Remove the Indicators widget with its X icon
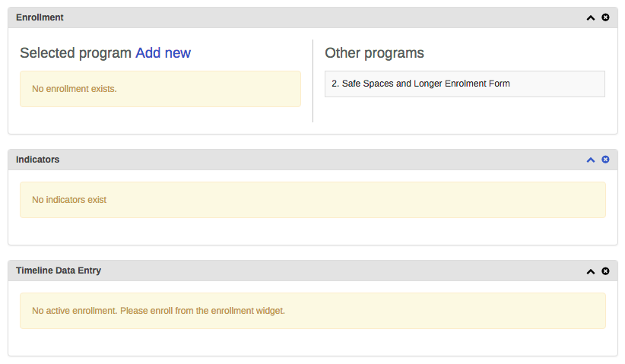 (x=605, y=160)
